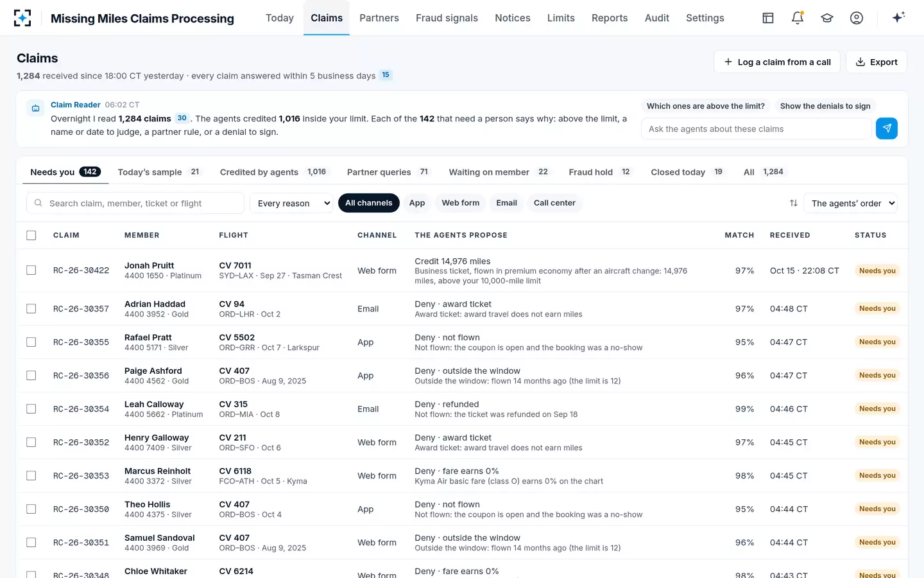Screen dimensions: 924x578
Task: Check the box for claim RC-26-30352
Action: pos(31,442)
